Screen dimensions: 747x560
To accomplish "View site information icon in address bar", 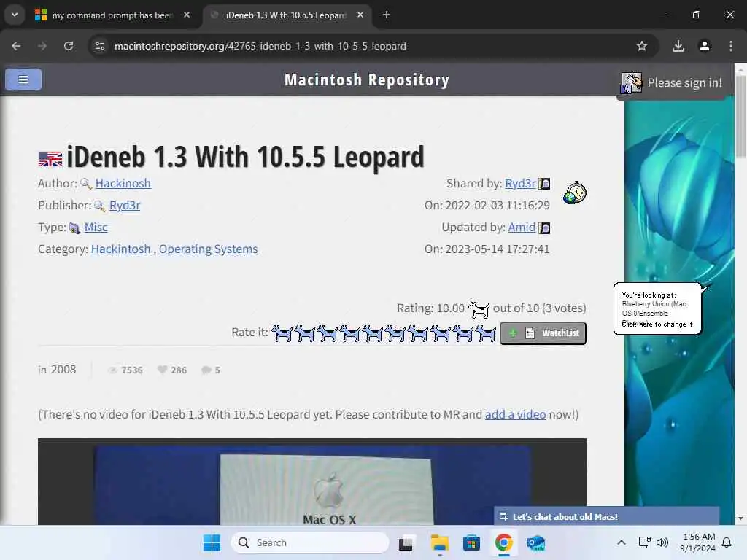I will tap(99, 46).
